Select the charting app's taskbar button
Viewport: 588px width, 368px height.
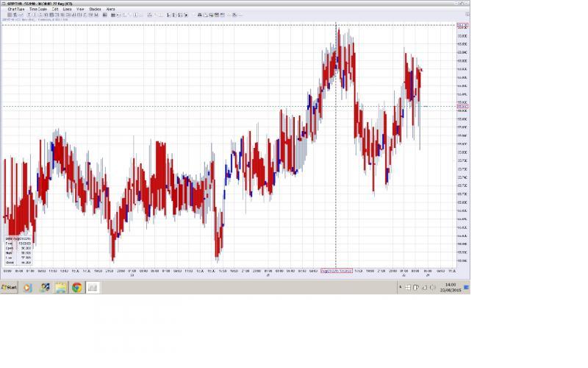coord(93,288)
